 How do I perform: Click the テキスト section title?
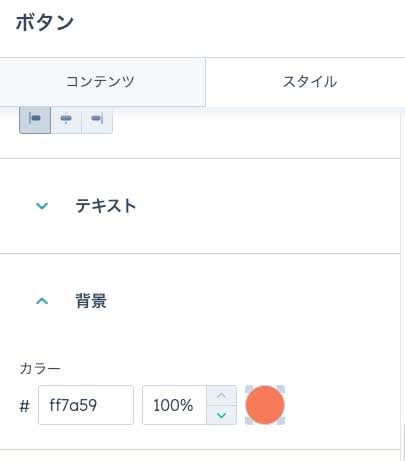[x=106, y=206]
